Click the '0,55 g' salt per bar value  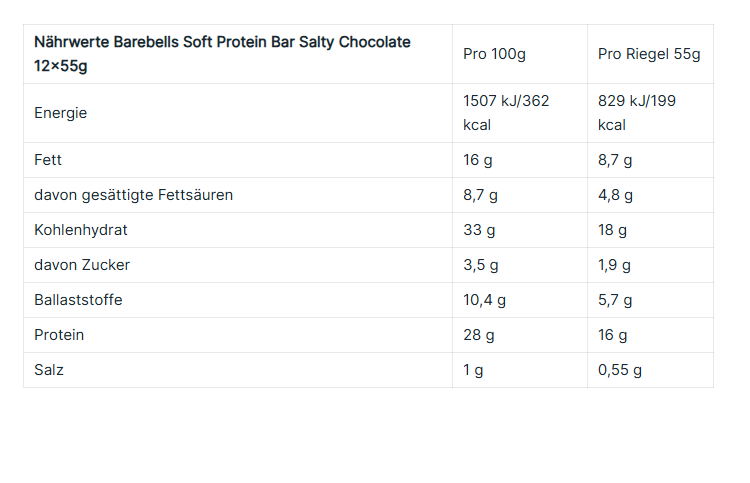tap(620, 370)
